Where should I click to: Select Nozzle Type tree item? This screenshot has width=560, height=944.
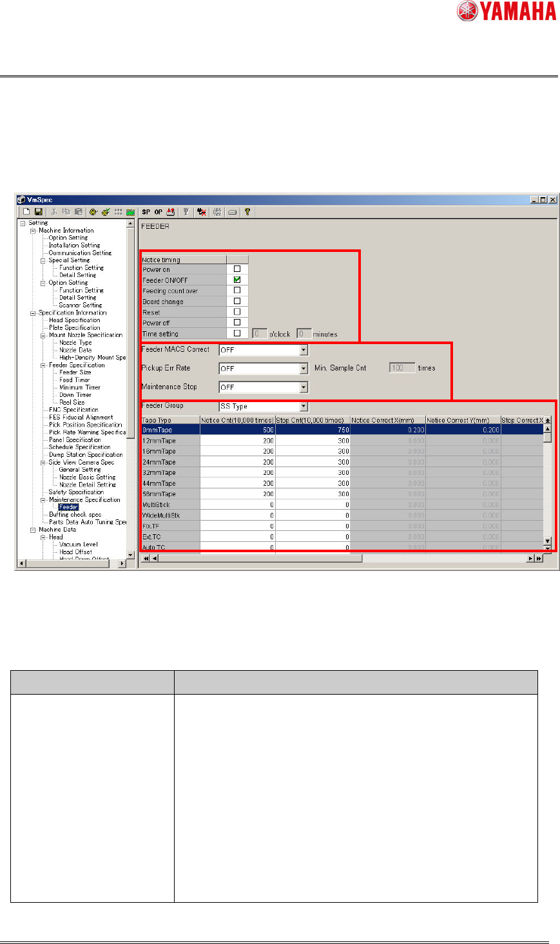click(75, 343)
